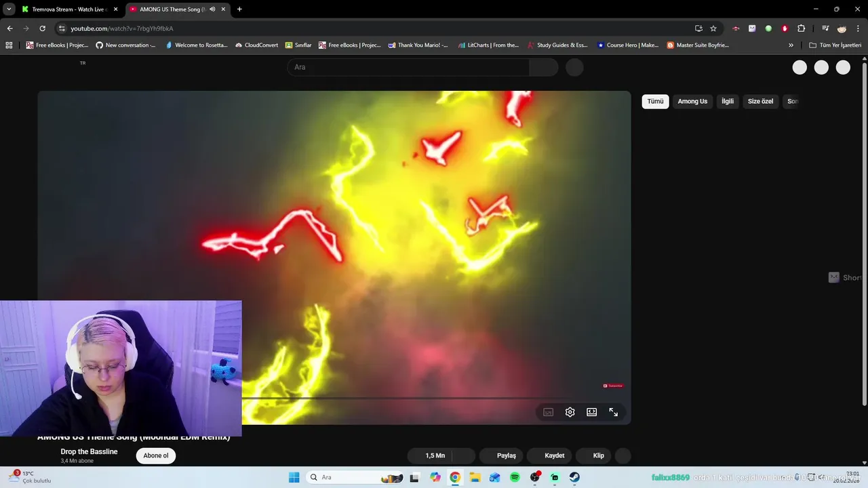The width and height of the screenshot is (868, 488).
Task: Toggle subtitles/captions in video player
Action: click(548, 412)
